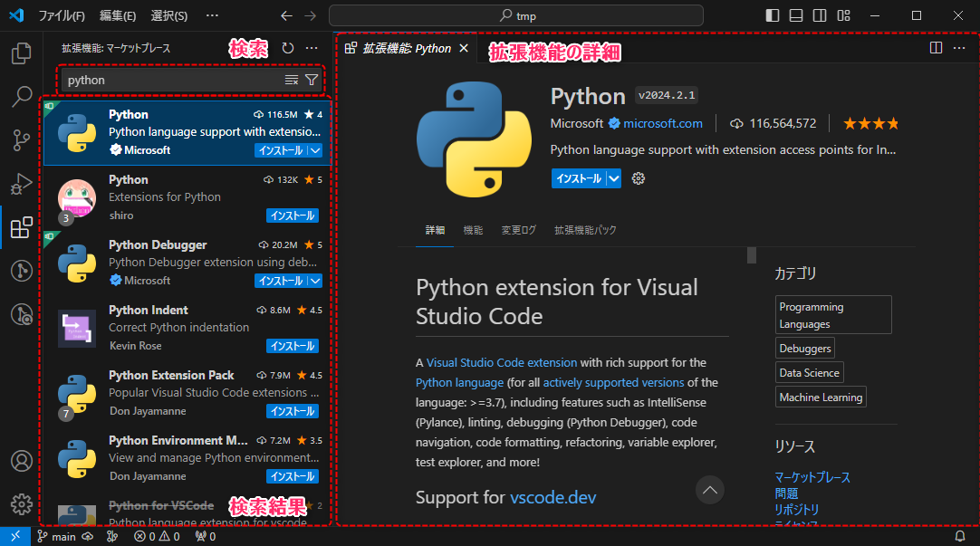Open the Python language link
980x546 pixels.
[459, 382]
